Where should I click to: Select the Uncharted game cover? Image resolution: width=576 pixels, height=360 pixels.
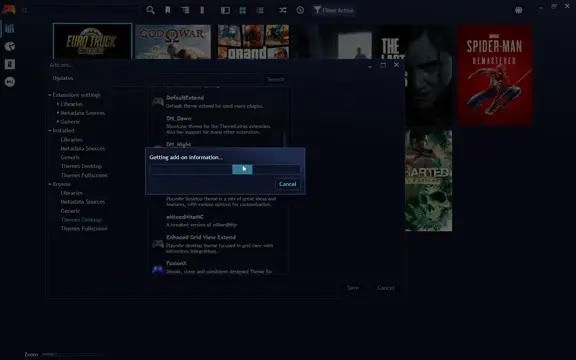(428, 180)
